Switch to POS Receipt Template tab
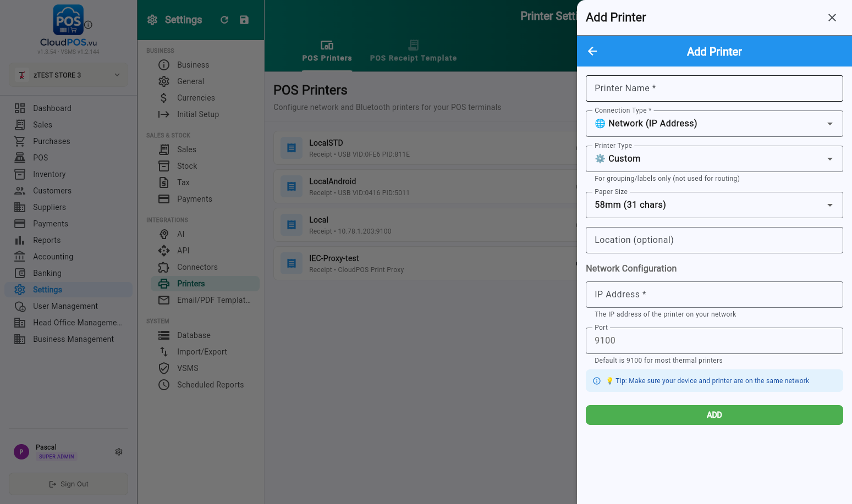852x504 pixels. click(413, 51)
